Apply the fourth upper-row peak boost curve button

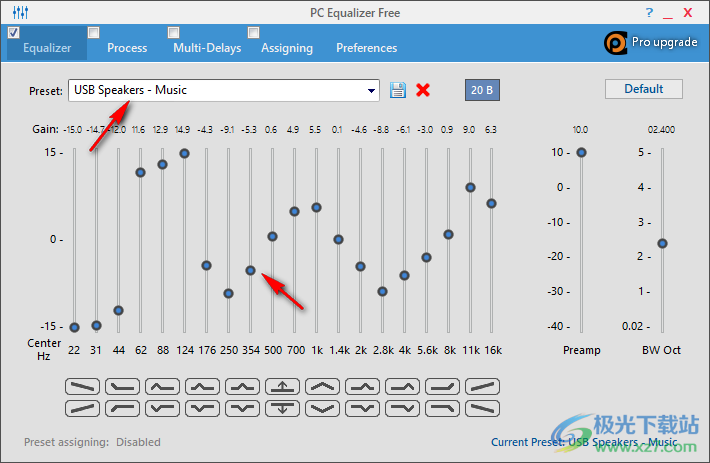click(202, 387)
